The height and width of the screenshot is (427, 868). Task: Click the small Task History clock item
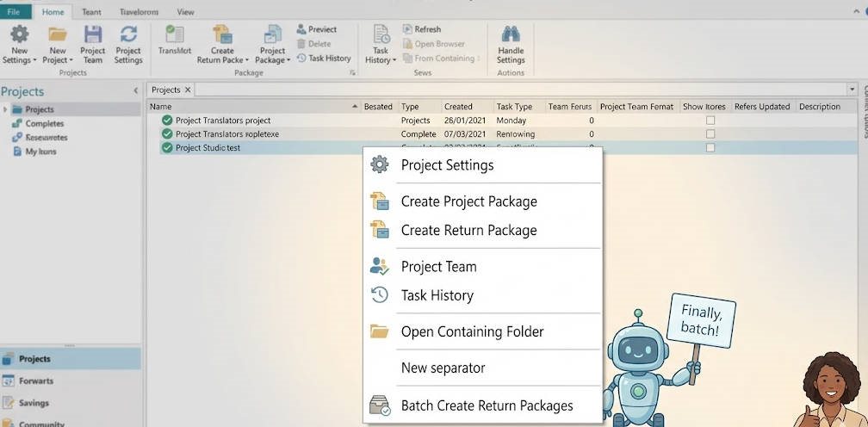[x=324, y=58]
